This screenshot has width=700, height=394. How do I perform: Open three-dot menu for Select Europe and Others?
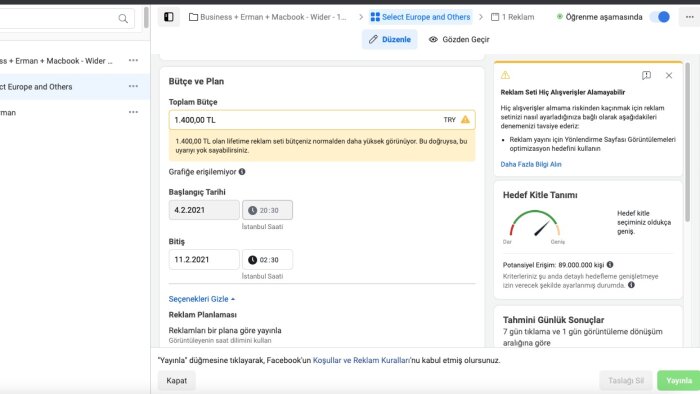pos(133,86)
